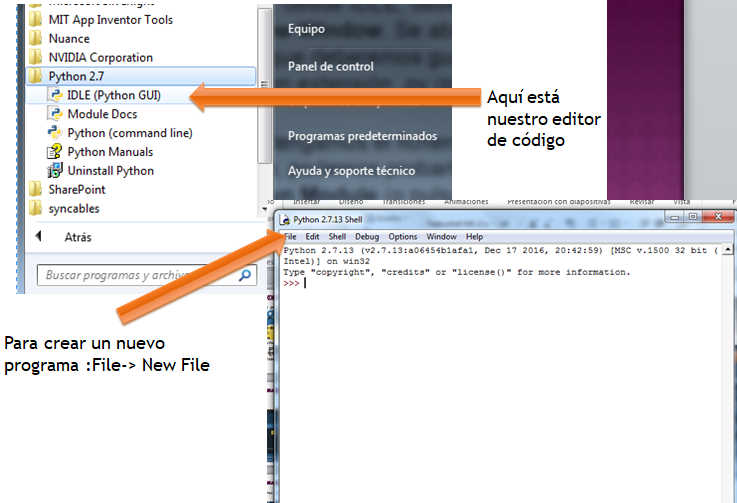Click the NVIDIA Corporation folder icon

point(36,57)
